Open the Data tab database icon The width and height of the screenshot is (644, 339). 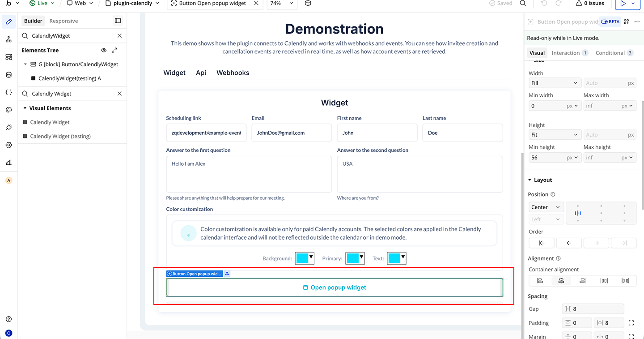point(8,75)
